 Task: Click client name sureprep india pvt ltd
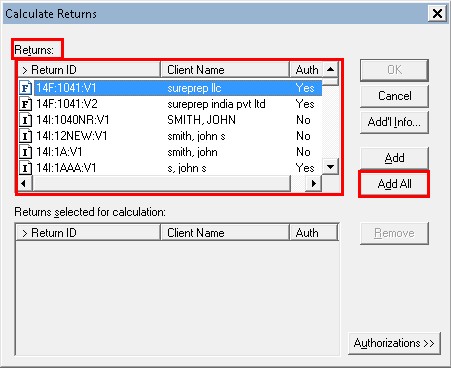[x=216, y=104]
